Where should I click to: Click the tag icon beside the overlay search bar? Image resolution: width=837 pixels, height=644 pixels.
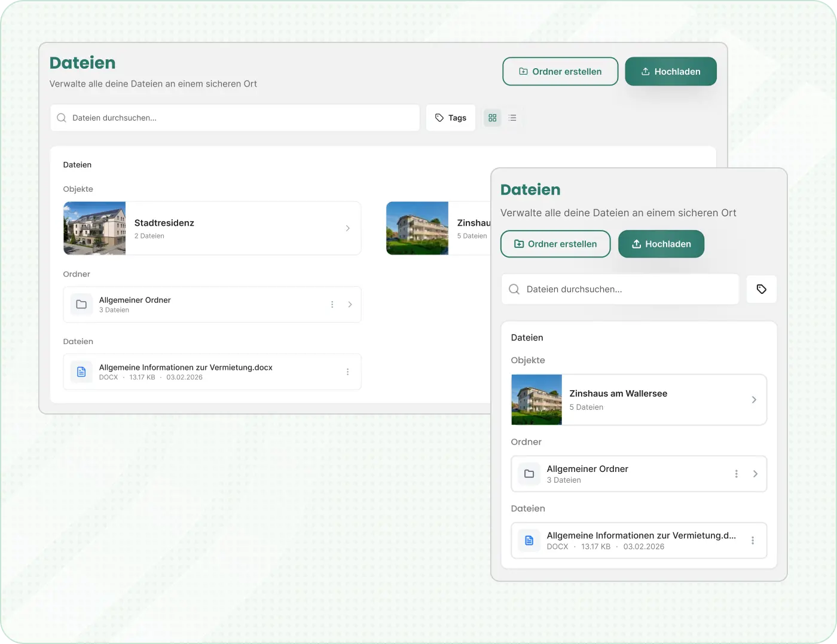[762, 289]
